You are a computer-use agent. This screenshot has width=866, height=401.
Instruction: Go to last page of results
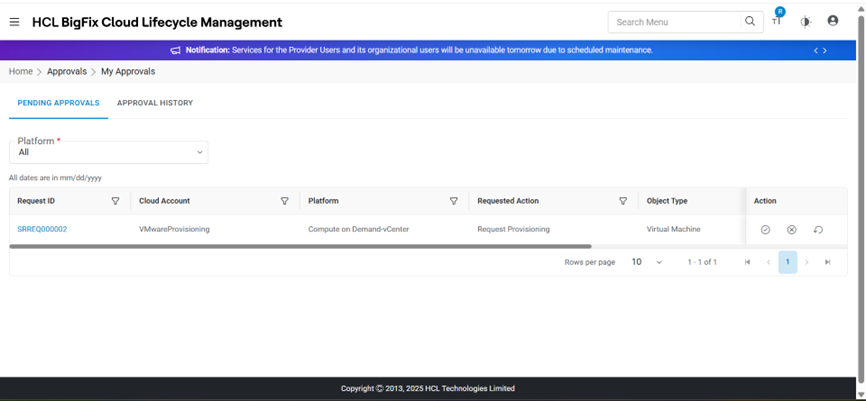(827, 262)
